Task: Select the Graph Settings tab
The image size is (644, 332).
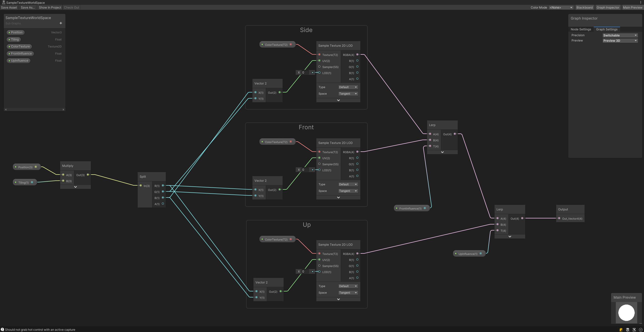Action: [x=607, y=29]
